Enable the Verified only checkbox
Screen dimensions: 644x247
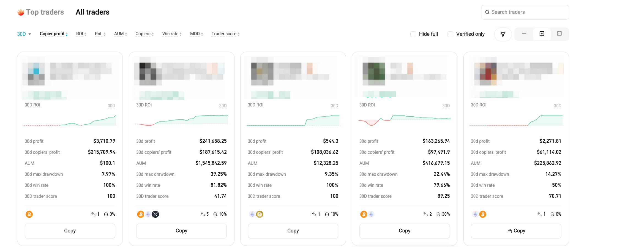(450, 34)
